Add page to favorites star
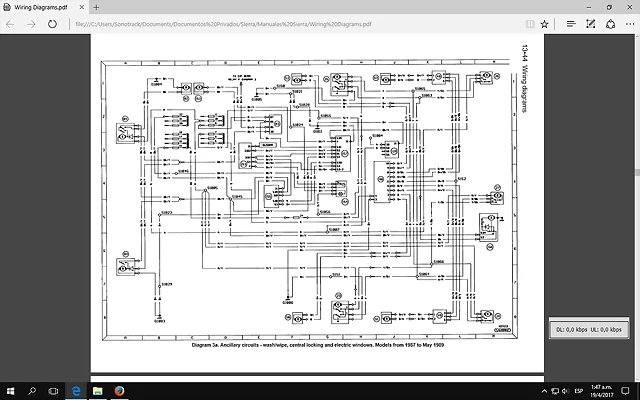The height and width of the screenshot is (400, 640). pos(544,24)
